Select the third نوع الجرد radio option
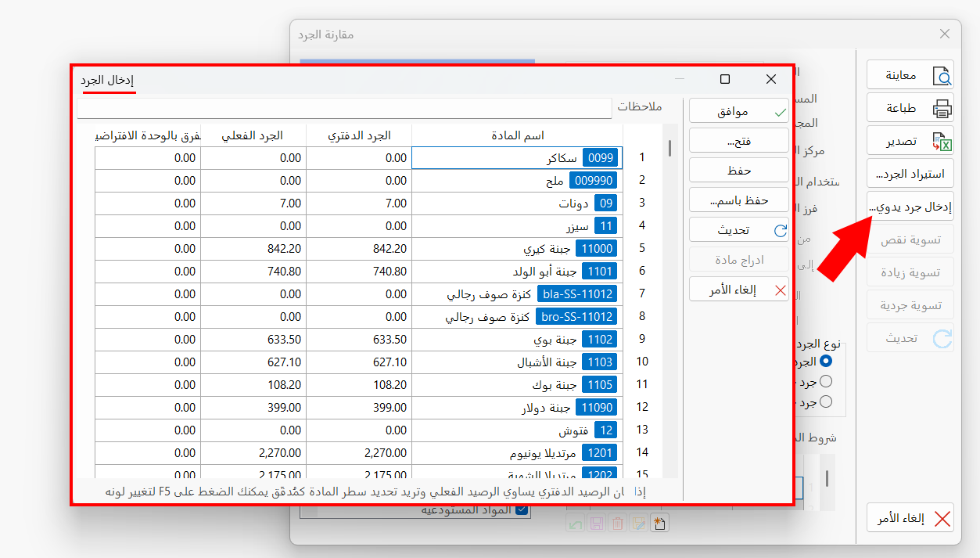 825,402
